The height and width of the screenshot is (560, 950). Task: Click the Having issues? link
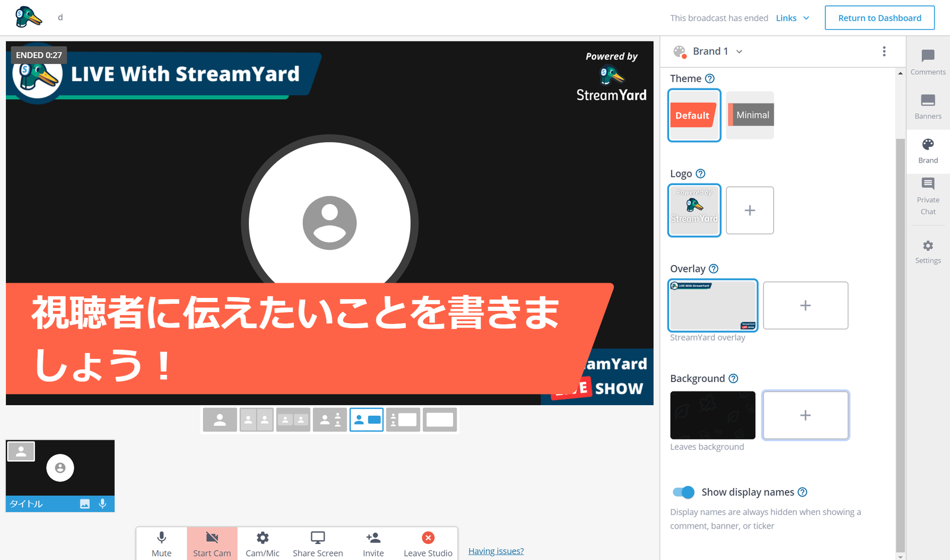pyautogui.click(x=496, y=551)
